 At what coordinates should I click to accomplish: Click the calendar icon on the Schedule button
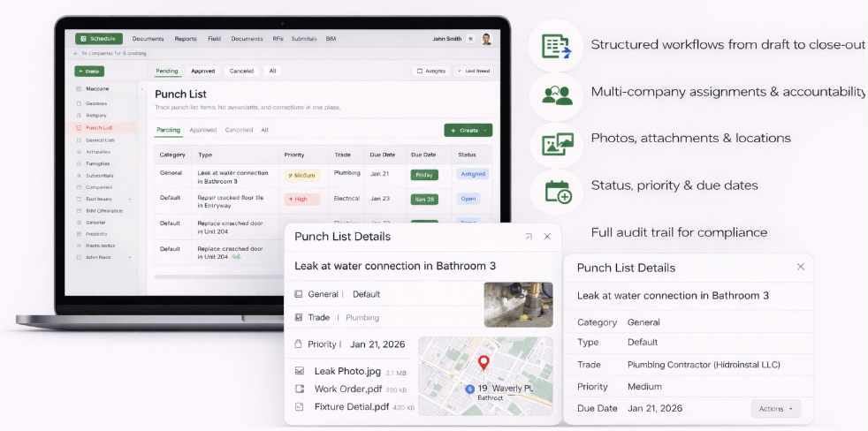pos(84,39)
